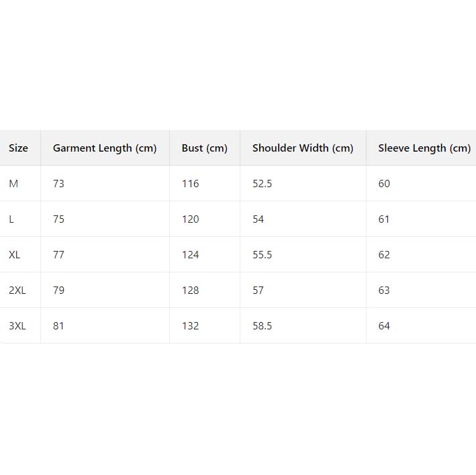The image size is (476, 475).
Task: Click shoulder width value 55.5
Action: [x=262, y=255]
